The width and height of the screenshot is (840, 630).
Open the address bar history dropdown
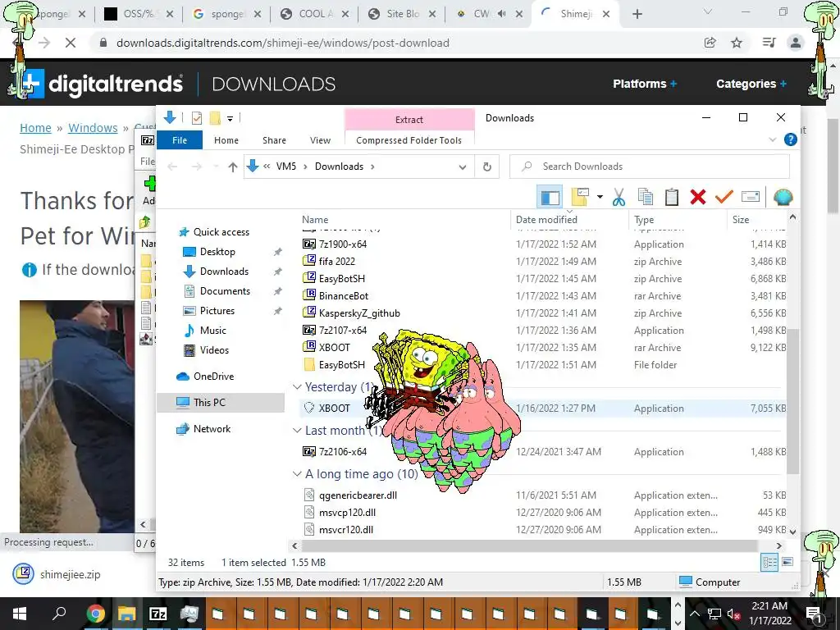tap(463, 167)
